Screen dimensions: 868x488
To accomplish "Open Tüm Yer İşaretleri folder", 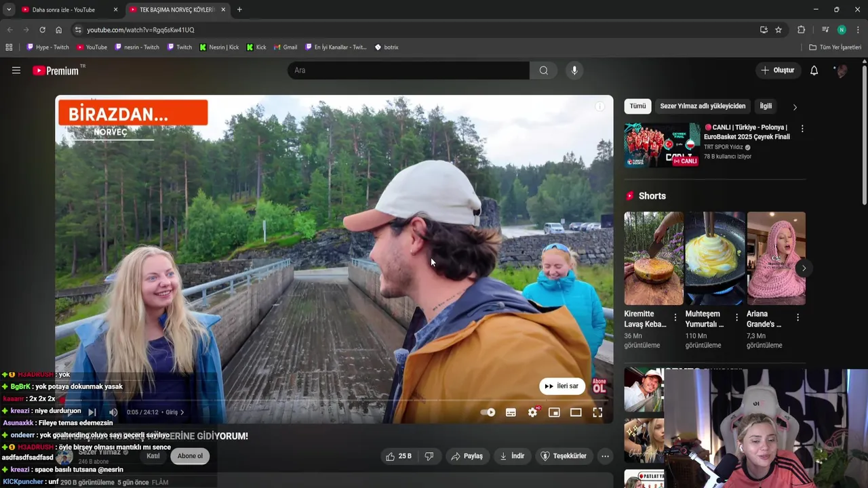I will pos(835,47).
